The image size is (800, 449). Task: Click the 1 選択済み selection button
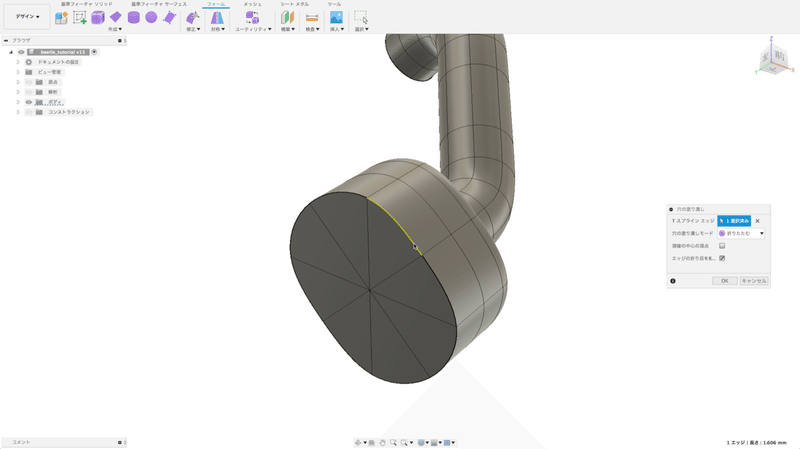pos(734,221)
